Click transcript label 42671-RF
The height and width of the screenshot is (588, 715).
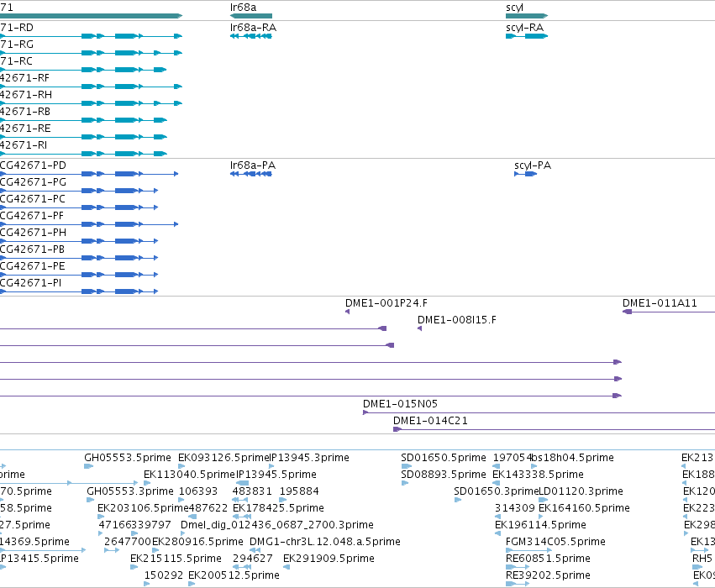[x=24, y=78]
